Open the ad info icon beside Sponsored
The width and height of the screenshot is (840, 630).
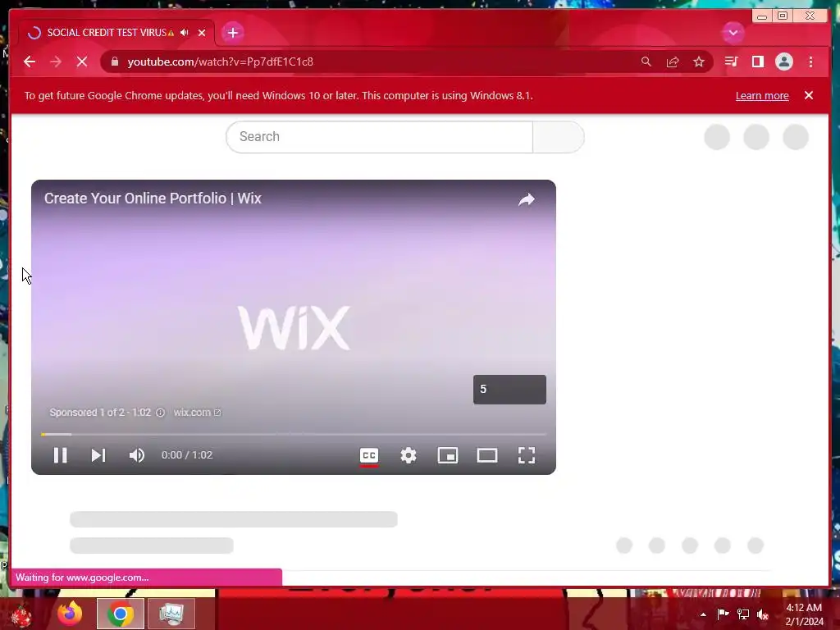160,413
